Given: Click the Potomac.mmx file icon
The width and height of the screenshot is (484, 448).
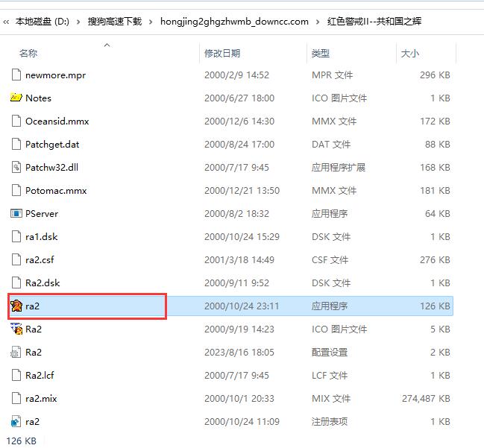Looking at the screenshot, I should pos(16,190).
